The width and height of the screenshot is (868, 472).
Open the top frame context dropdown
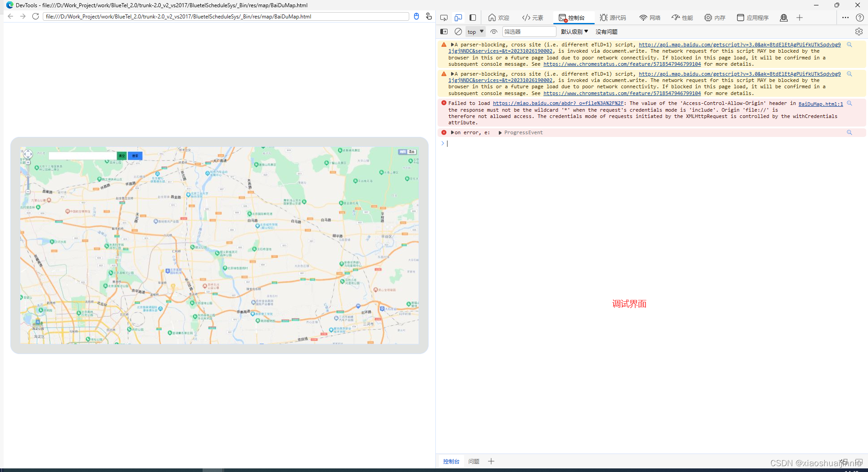(x=475, y=32)
